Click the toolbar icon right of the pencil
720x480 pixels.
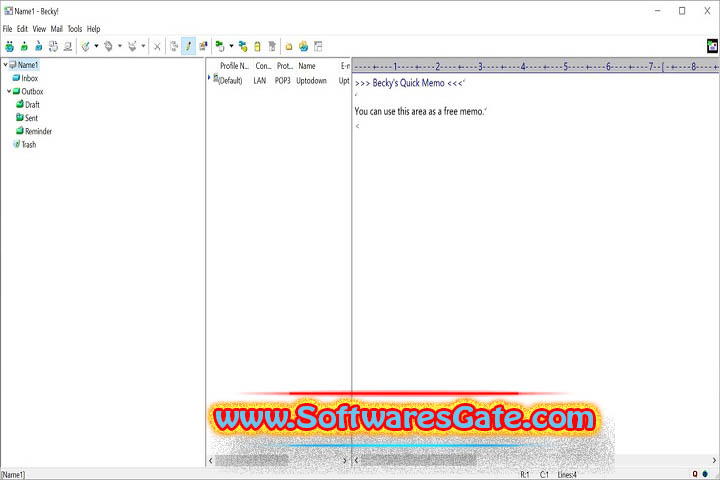pyautogui.click(x=203, y=46)
